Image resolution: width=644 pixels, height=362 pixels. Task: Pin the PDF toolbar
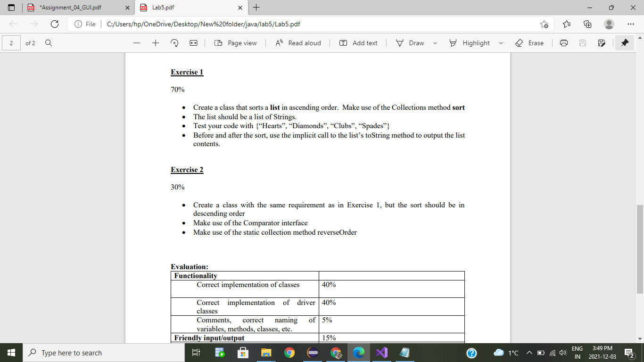pos(624,43)
